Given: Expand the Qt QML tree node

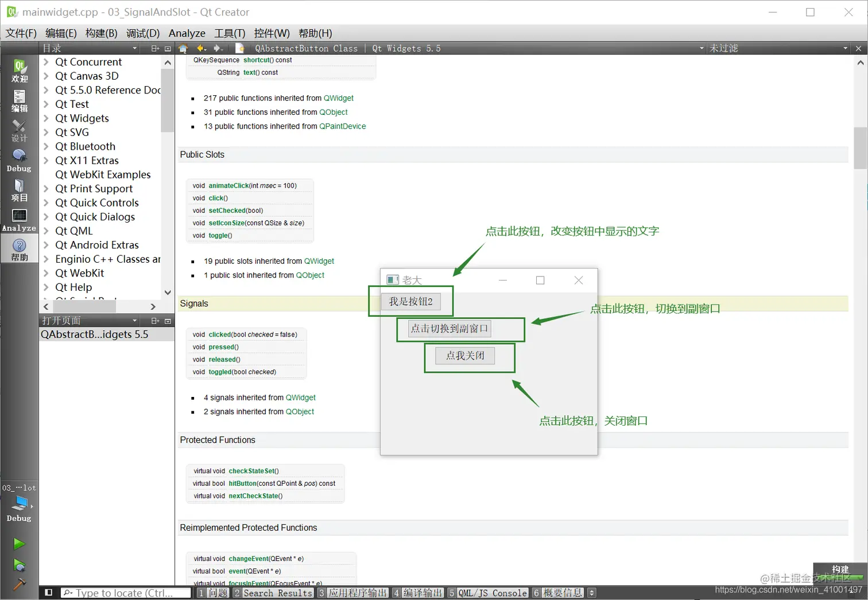Looking at the screenshot, I should click(46, 231).
